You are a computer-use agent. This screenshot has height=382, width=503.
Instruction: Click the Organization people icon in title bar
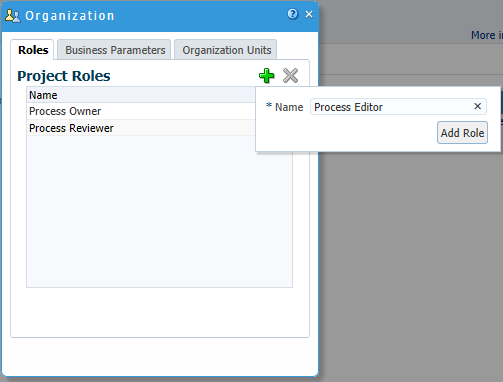(13, 16)
